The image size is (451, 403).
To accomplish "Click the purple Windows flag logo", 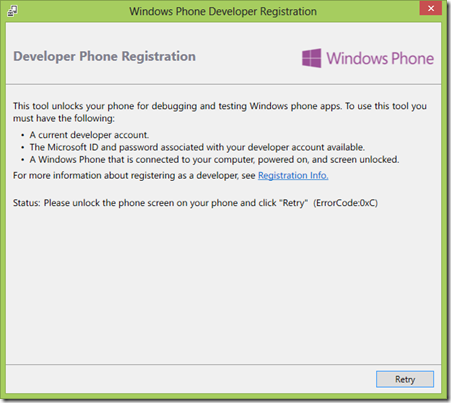I will (x=312, y=58).
